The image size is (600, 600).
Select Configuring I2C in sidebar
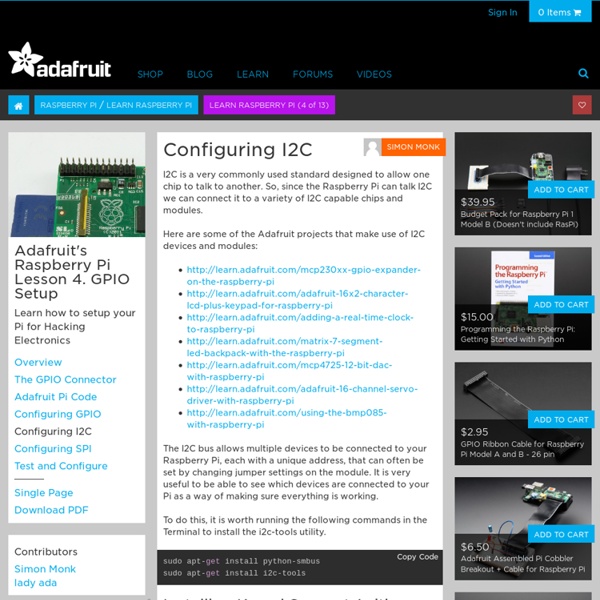click(53, 431)
